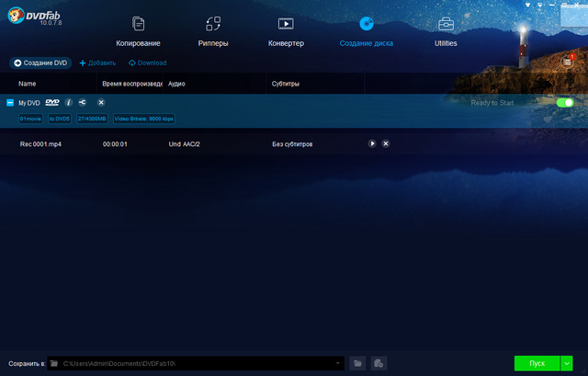Start the task with Пуск

[x=537, y=363]
